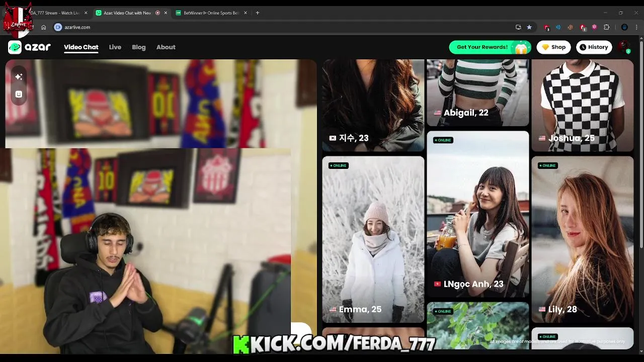Click the Lily card ONLINE badge
The width and height of the screenshot is (644, 362).
[x=547, y=165]
